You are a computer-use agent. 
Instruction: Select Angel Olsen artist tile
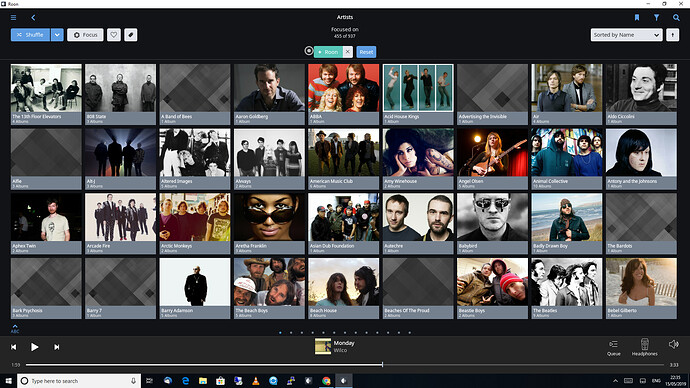coord(492,159)
